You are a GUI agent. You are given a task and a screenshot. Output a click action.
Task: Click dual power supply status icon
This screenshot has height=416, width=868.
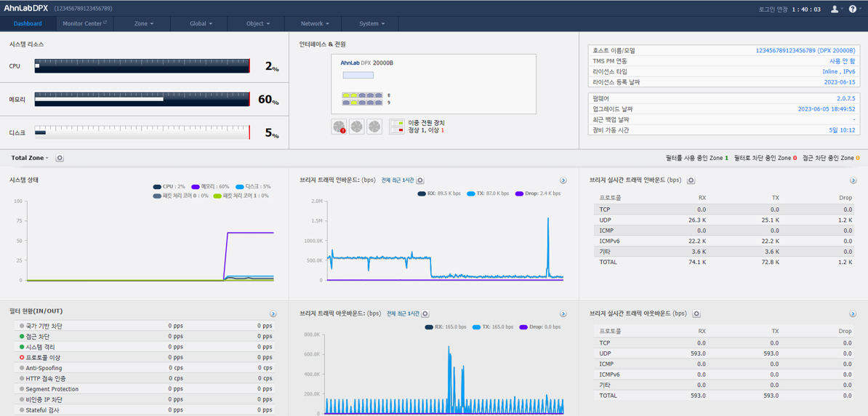pyautogui.click(x=396, y=127)
